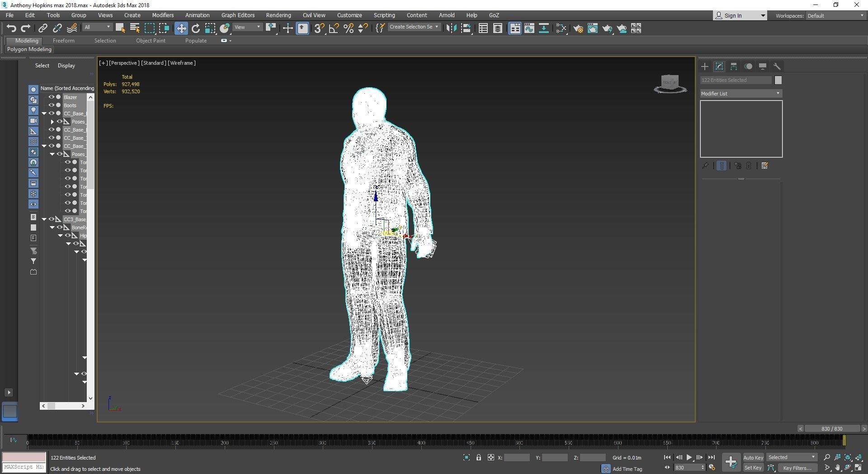Collapse the CC3_Base tree node arrow
The image size is (868, 474).
(44, 219)
